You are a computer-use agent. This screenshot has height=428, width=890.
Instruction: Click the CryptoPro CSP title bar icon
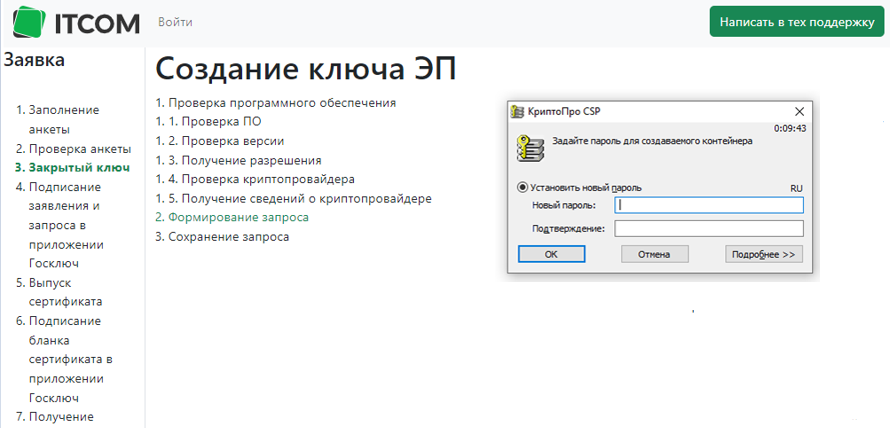517,111
